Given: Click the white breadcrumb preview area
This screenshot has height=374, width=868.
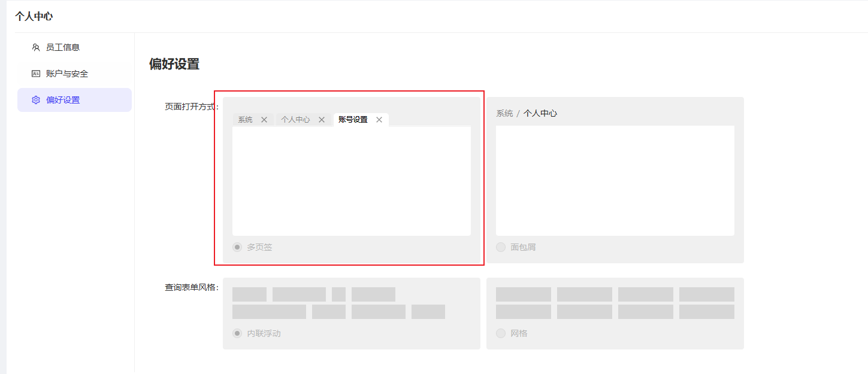Looking at the screenshot, I should [615, 181].
